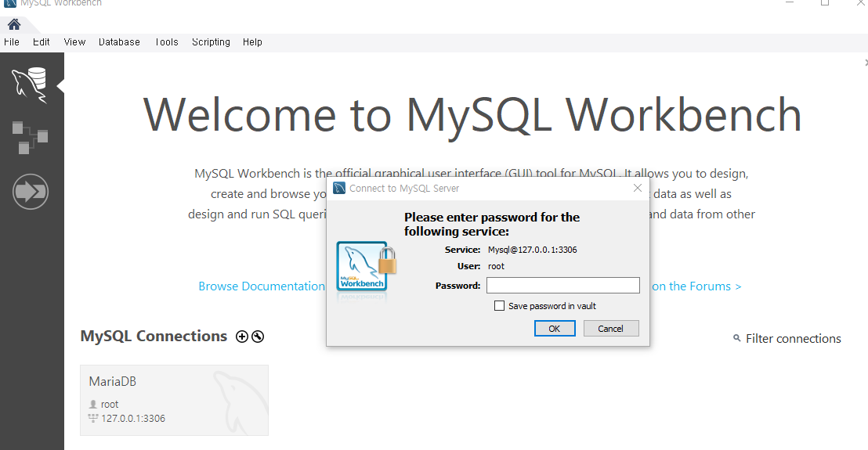Open the Models sidebar icon
The height and width of the screenshot is (450, 868).
[x=30, y=138]
